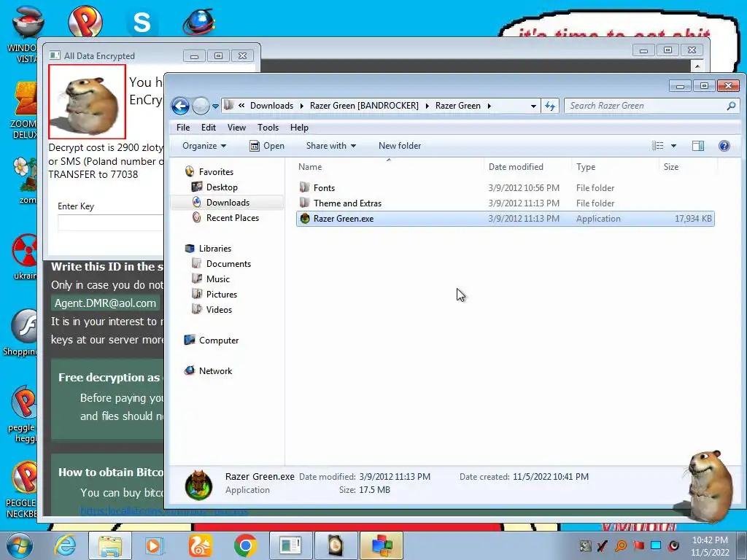
Task: Click the hamster image in the All Data Encrypted window
Action: (x=88, y=101)
